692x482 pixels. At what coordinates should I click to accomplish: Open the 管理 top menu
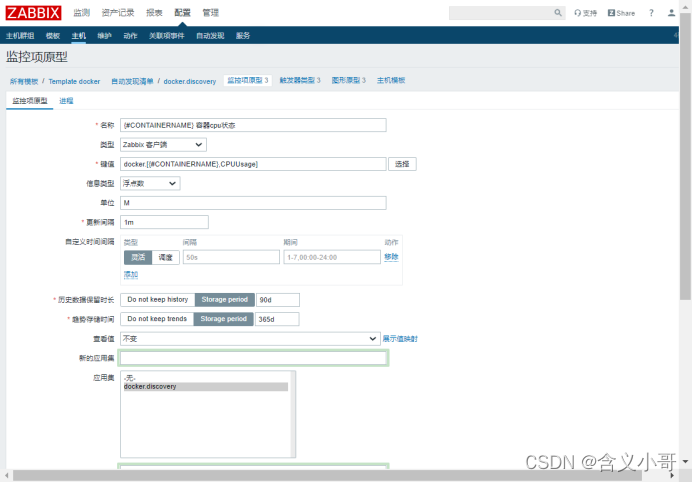211,13
